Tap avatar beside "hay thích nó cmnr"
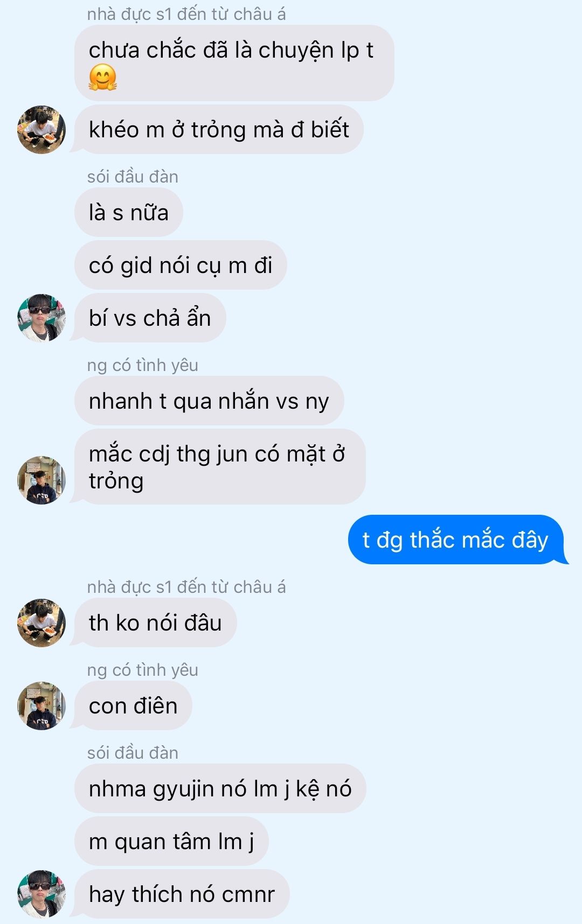The image size is (582, 924). pos(41,894)
